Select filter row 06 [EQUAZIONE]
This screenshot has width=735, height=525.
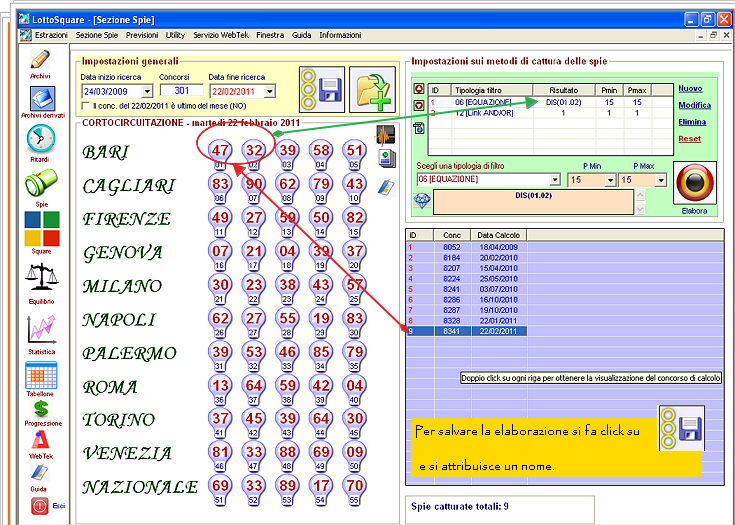[550, 102]
